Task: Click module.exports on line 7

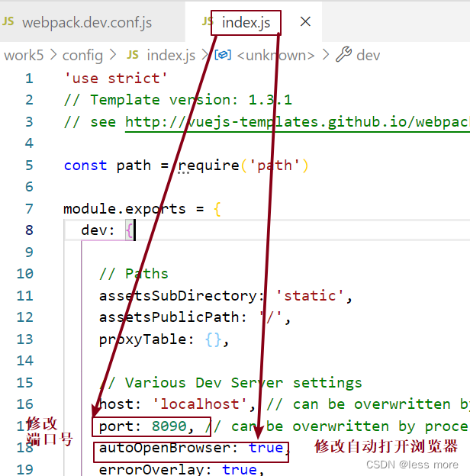Action: [x=124, y=209]
